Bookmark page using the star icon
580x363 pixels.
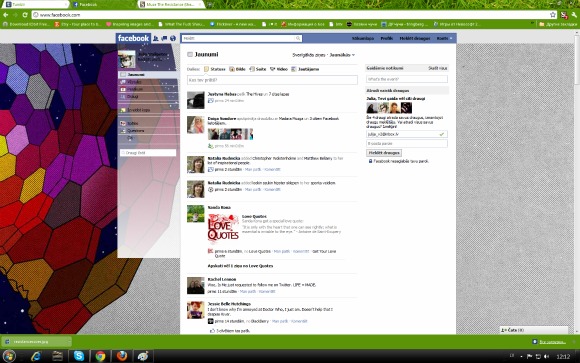coord(553,15)
